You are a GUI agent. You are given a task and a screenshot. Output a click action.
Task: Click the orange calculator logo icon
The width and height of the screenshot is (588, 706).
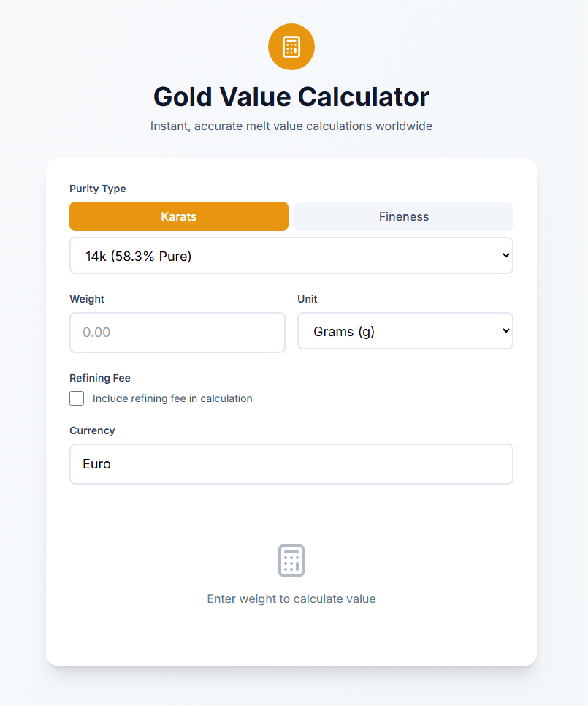tap(291, 47)
